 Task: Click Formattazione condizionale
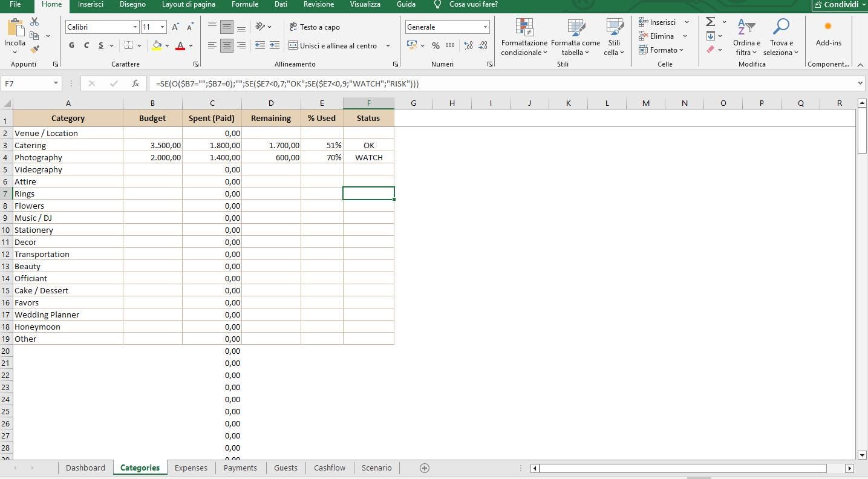pos(524,37)
